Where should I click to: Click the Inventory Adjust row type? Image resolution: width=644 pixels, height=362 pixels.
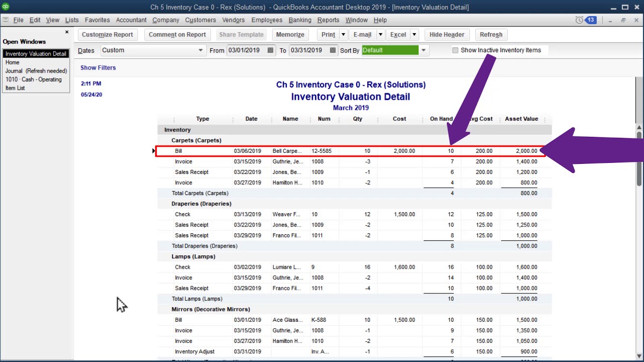tap(195, 352)
